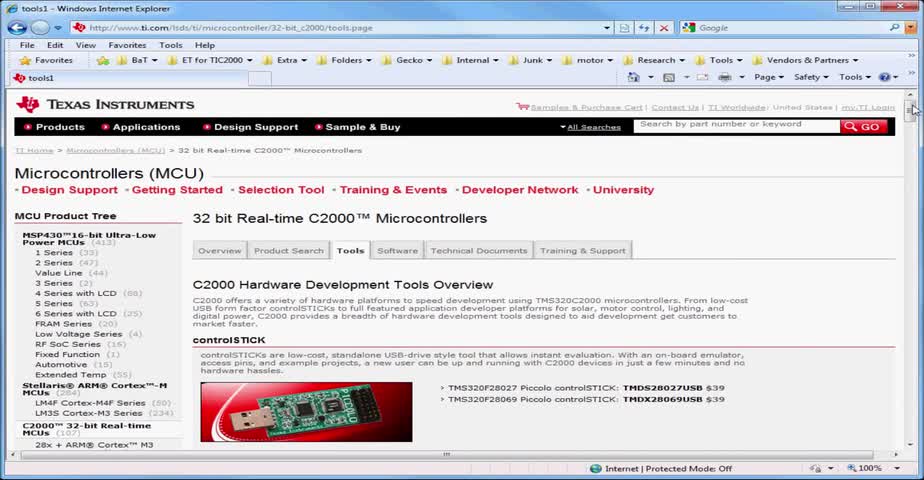Open the Gecko favorites folder
This screenshot has width=924, height=480.
click(407, 60)
